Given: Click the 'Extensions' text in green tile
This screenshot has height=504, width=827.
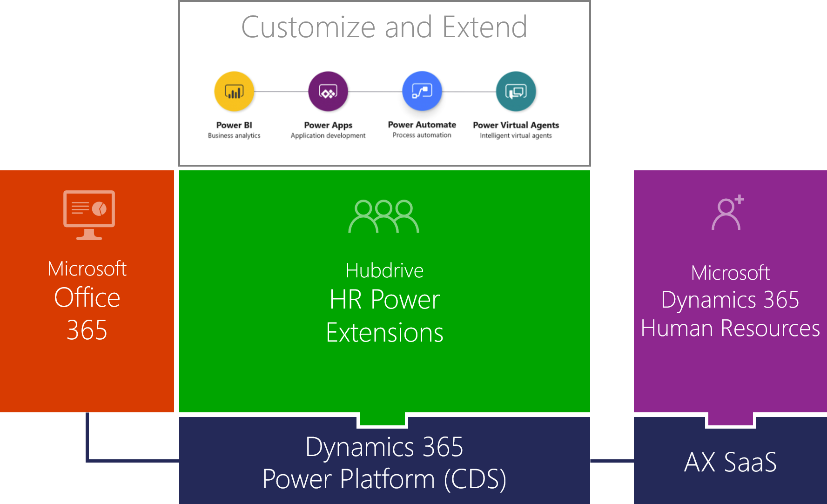Looking at the screenshot, I should (384, 333).
